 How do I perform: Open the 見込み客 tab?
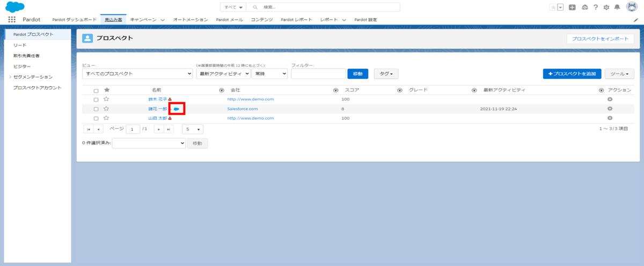pyautogui.click(x=113, y=20)
